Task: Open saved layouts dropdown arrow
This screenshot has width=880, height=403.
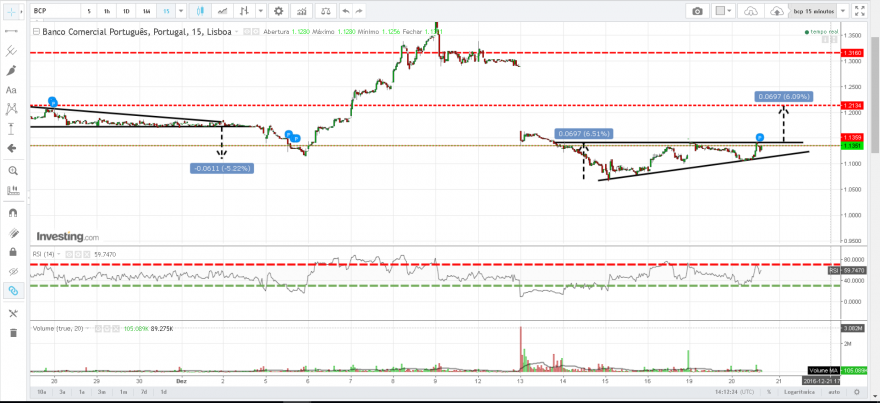Action: (x=843, y=11)
